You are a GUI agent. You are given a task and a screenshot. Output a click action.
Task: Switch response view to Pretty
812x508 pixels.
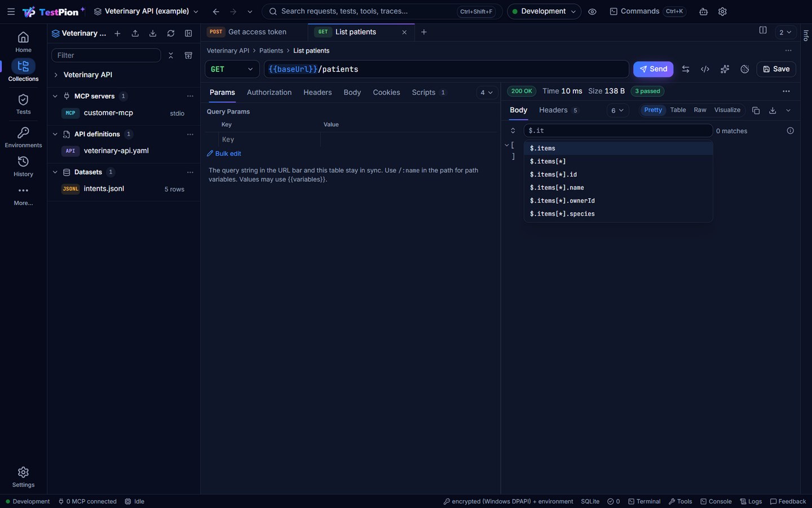pos(653,110)
